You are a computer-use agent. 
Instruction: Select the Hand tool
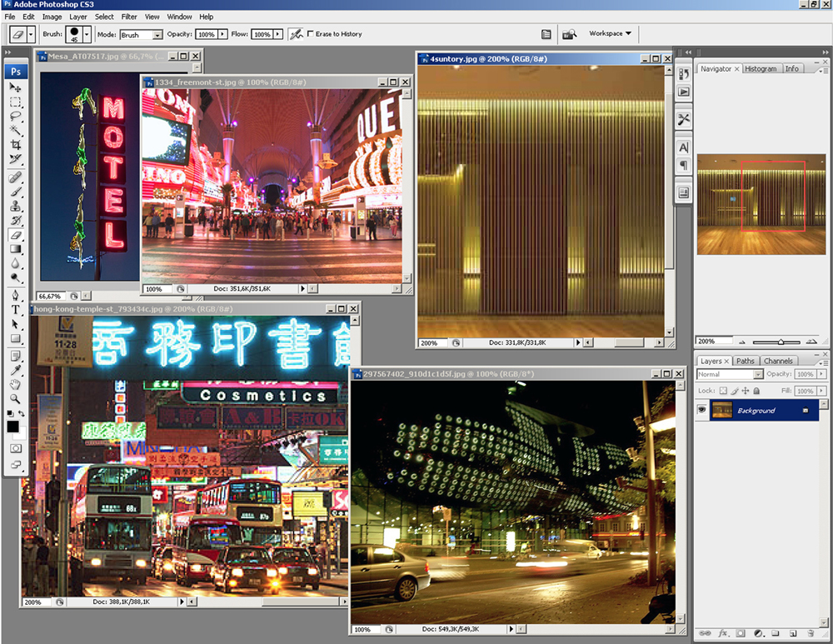(x=15, y=385)
